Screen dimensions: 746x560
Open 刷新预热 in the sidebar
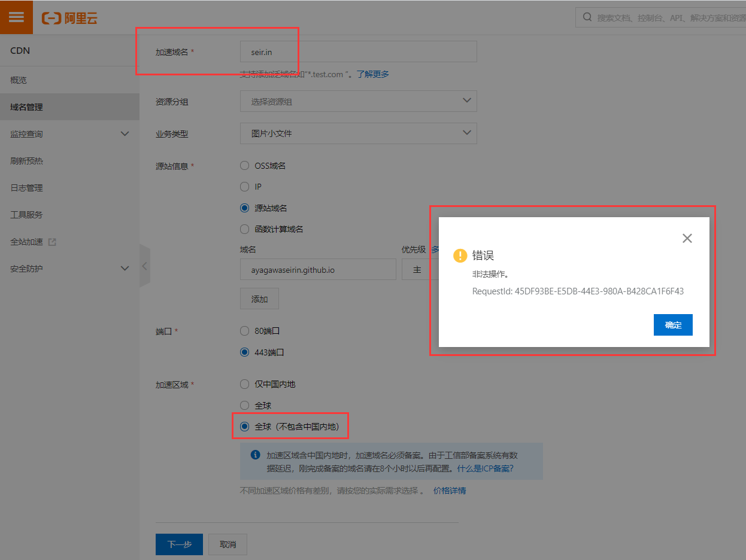[x=27, y=161]
